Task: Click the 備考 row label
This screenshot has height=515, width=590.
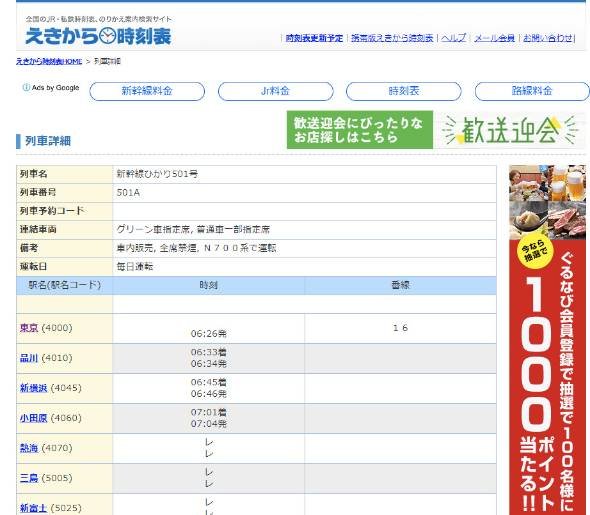Action: pyautogui.click(x=29, y=248)
